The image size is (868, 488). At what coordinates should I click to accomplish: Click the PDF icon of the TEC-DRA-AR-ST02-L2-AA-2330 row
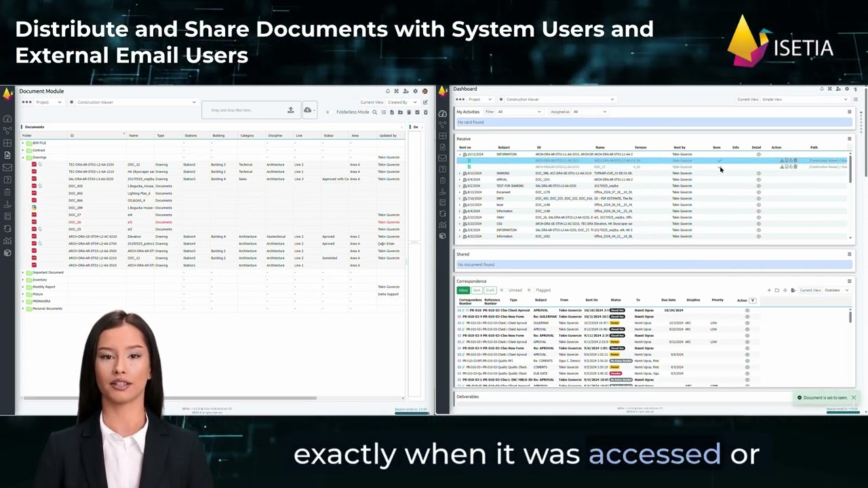click(x=34, y=165)
